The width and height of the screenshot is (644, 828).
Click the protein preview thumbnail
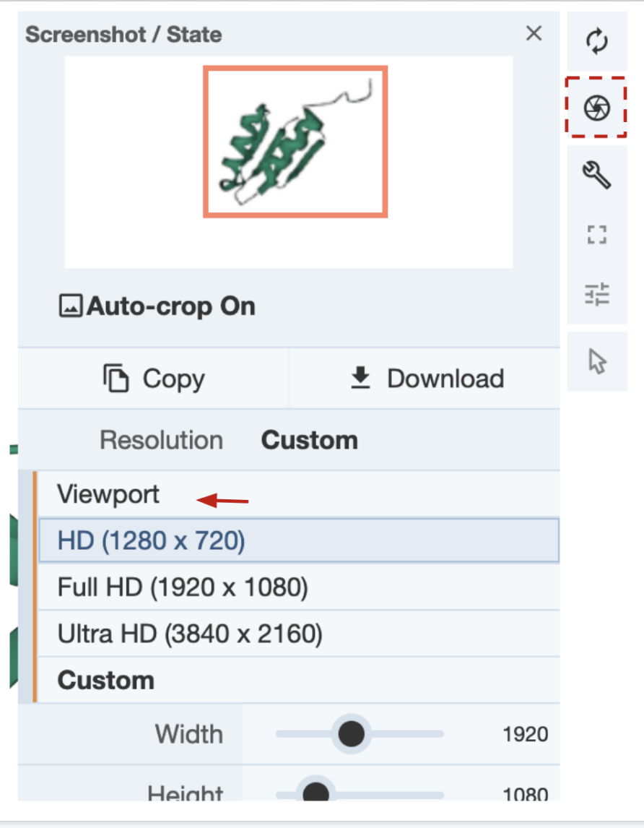(x=295, y=141)
